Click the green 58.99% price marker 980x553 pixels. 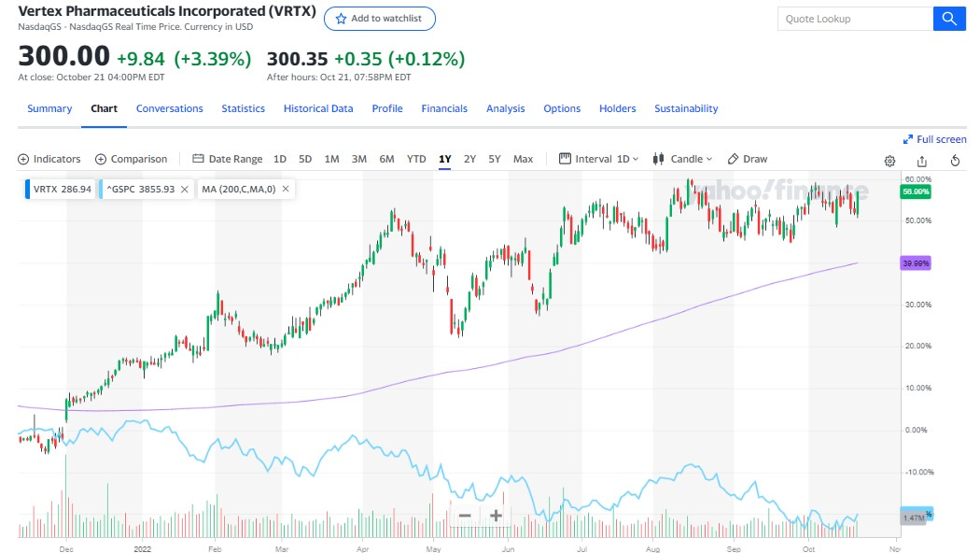coord(916,191)
